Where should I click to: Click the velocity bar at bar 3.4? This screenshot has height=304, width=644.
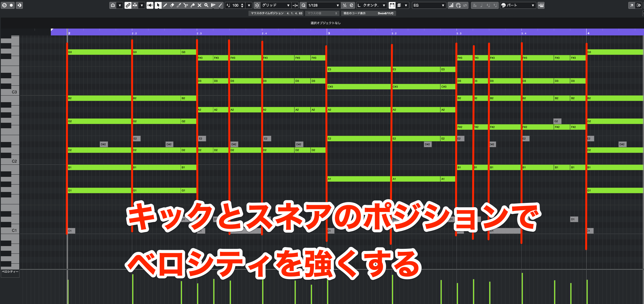click(522, 288)
